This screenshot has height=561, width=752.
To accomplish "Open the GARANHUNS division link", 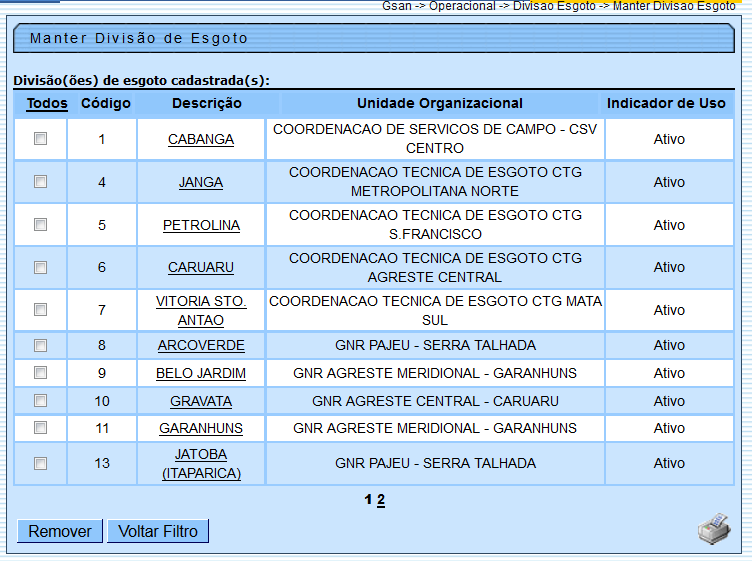I will click(x=201, y=428).
